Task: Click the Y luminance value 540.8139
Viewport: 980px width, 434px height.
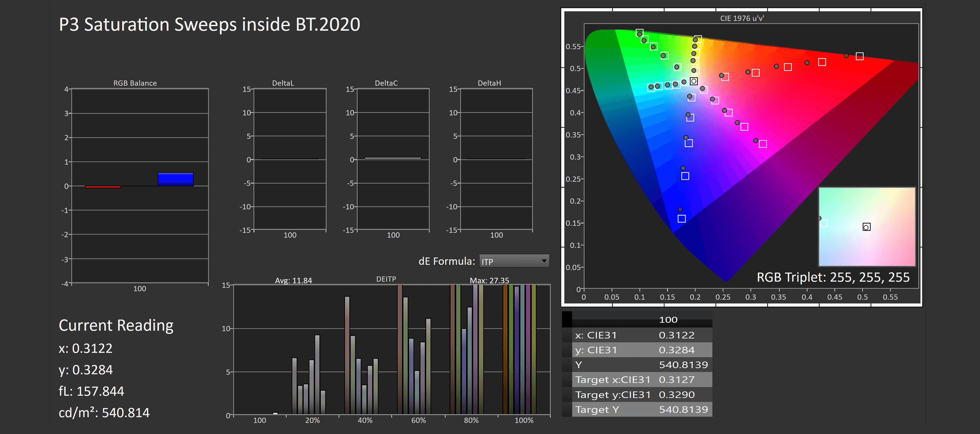Action: (683, 365)
